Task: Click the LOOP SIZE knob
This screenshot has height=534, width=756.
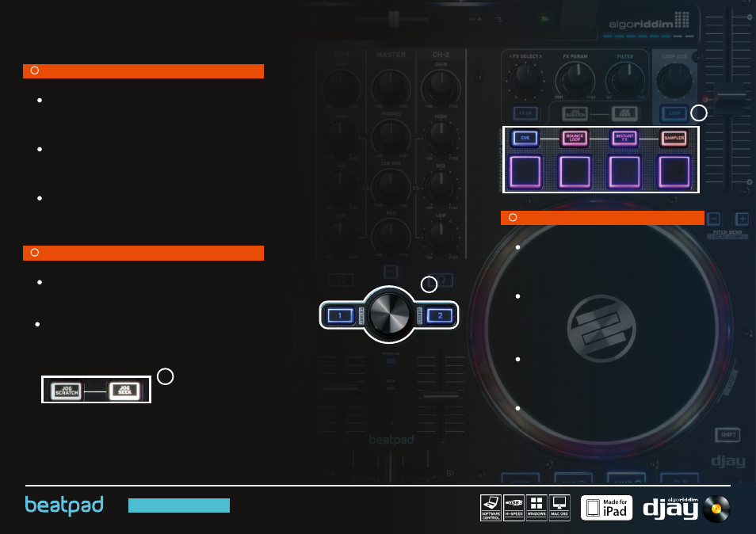Action: pos(675,79)
